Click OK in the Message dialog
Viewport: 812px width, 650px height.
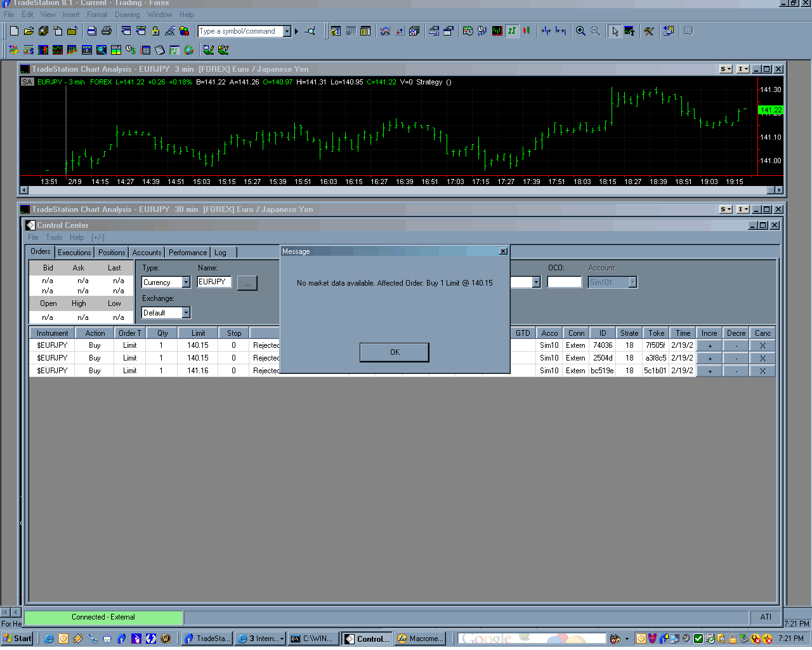click(x=395, y=352)
